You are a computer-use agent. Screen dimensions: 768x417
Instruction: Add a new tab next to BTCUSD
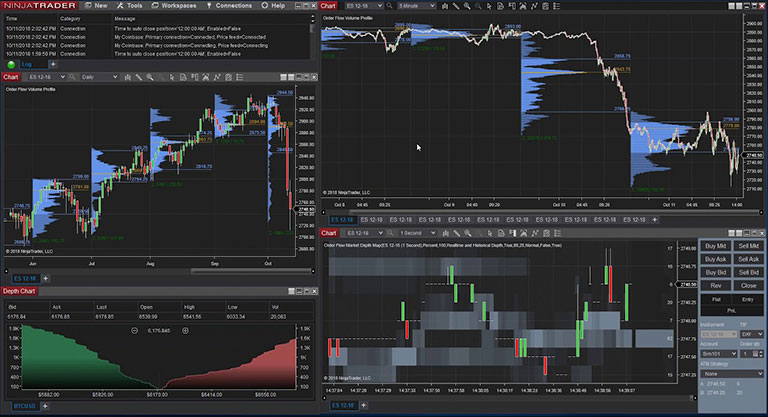(x=45, y=406)
